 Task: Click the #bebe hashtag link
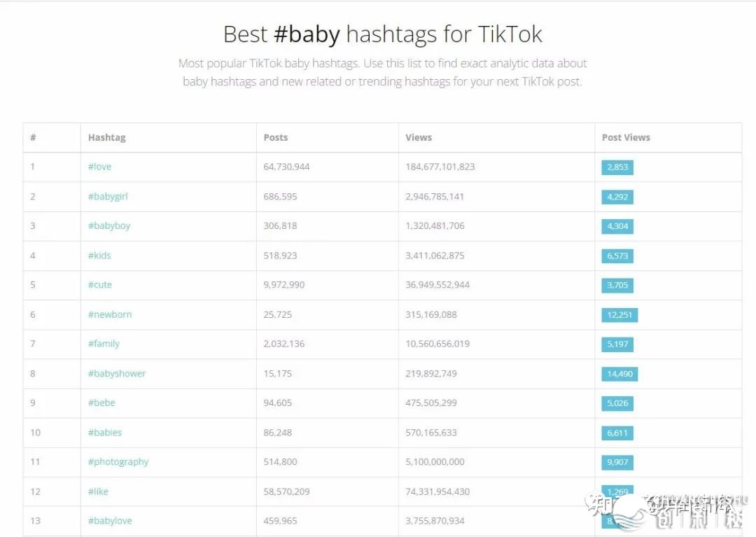tap(101, 403)
